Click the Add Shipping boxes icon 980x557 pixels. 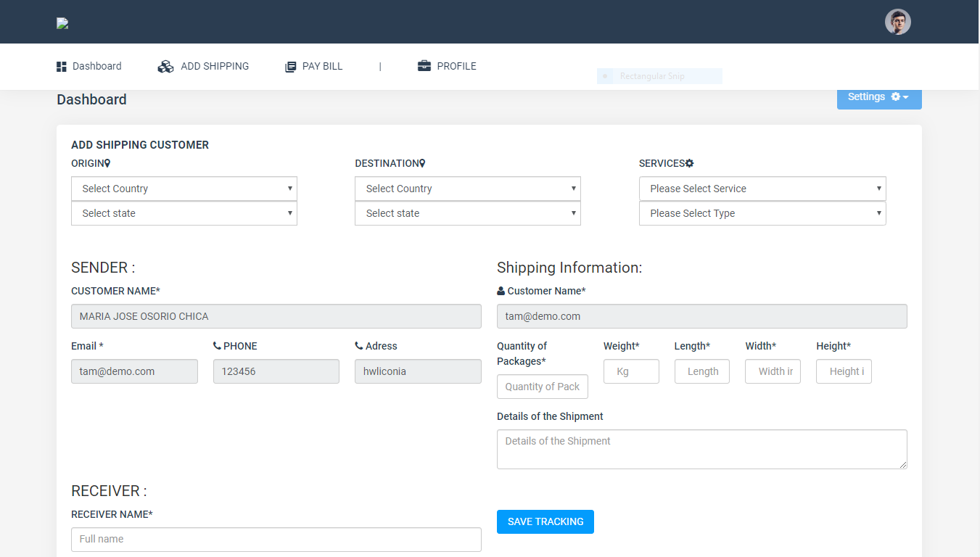(165, 67)
